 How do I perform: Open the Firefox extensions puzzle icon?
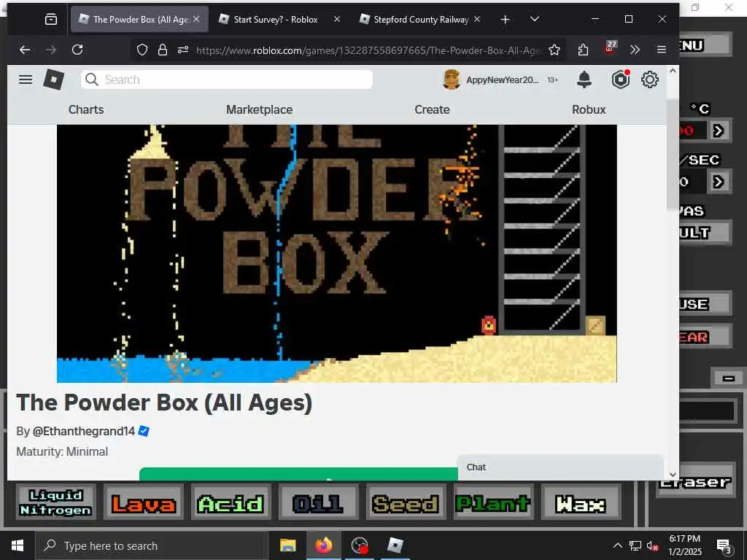583,50
